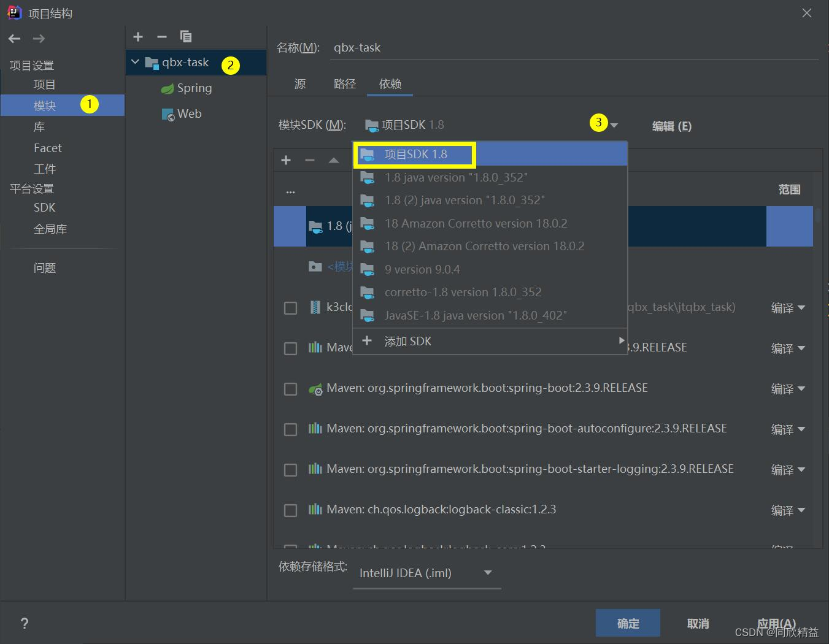The width and height of the screenshot is (829, 644).
Task: Add a new module with plus icon
Action: tap(138, 37)
